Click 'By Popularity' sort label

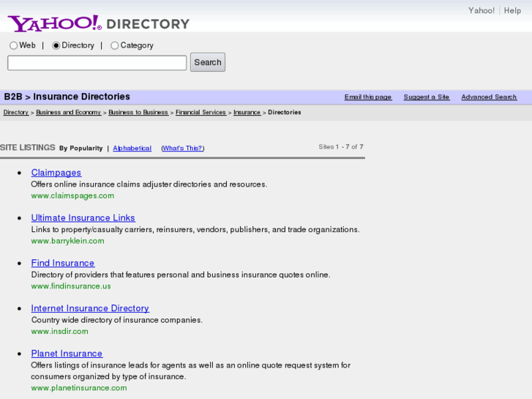[x=80, y=148]
